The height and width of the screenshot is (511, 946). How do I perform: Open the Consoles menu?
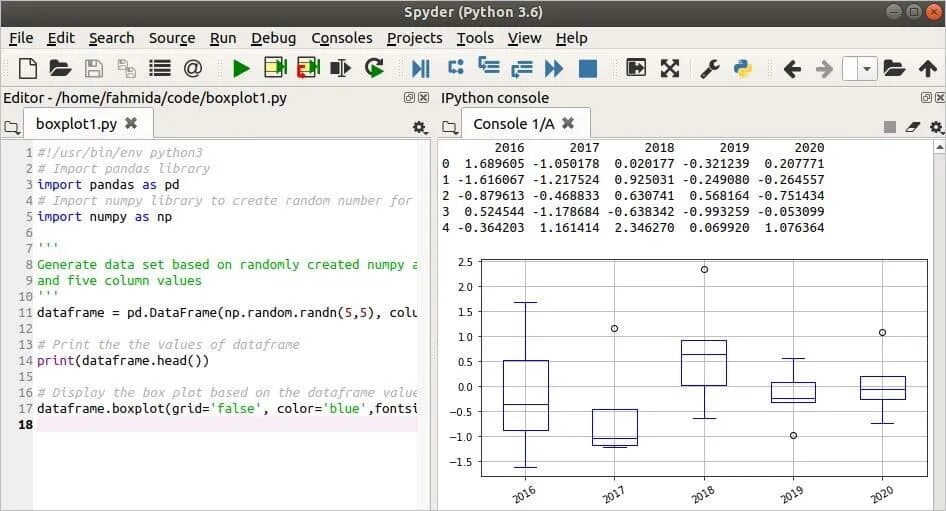pos(341,38)
